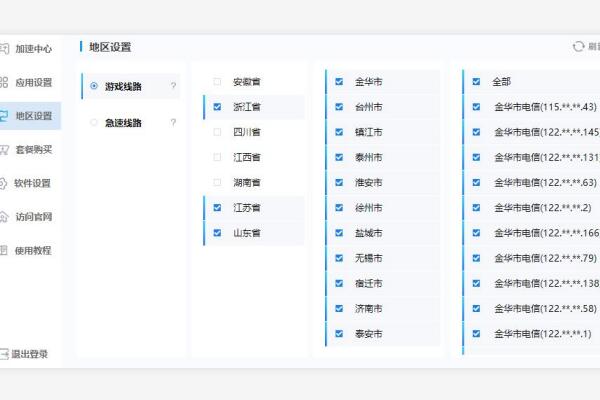Check the 湖南省 checkbox
The image size is (600, 400).
217,183
